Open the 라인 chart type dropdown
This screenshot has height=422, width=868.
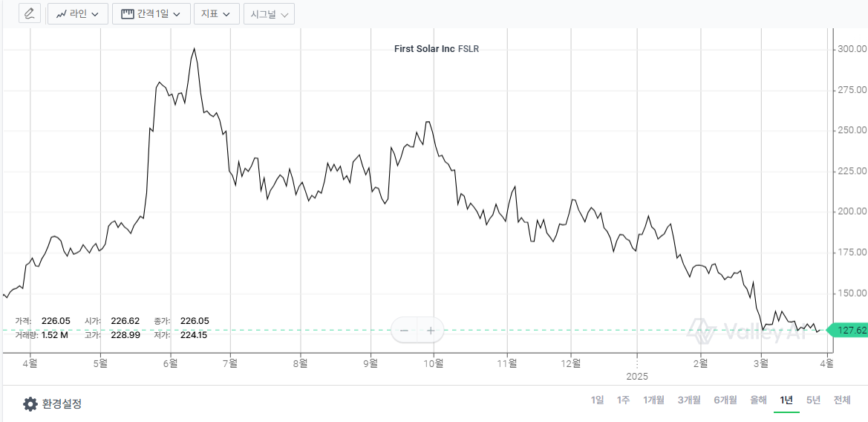click(x=78, y=13)
